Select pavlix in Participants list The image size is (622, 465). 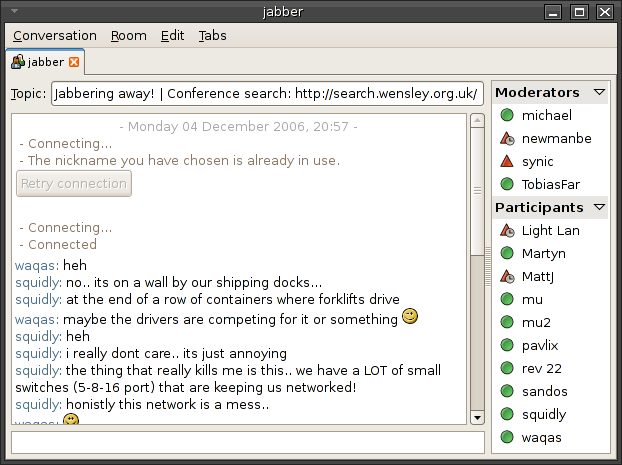[550, 345]
